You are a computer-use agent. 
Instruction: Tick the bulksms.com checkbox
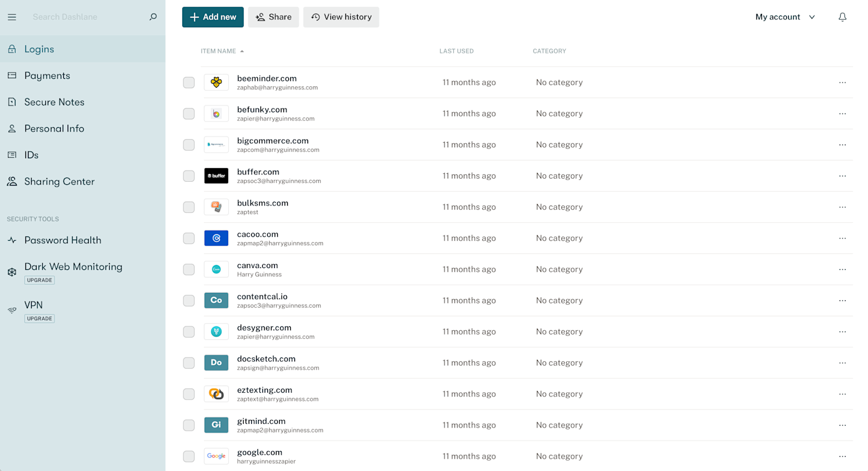tap(189, 207)
